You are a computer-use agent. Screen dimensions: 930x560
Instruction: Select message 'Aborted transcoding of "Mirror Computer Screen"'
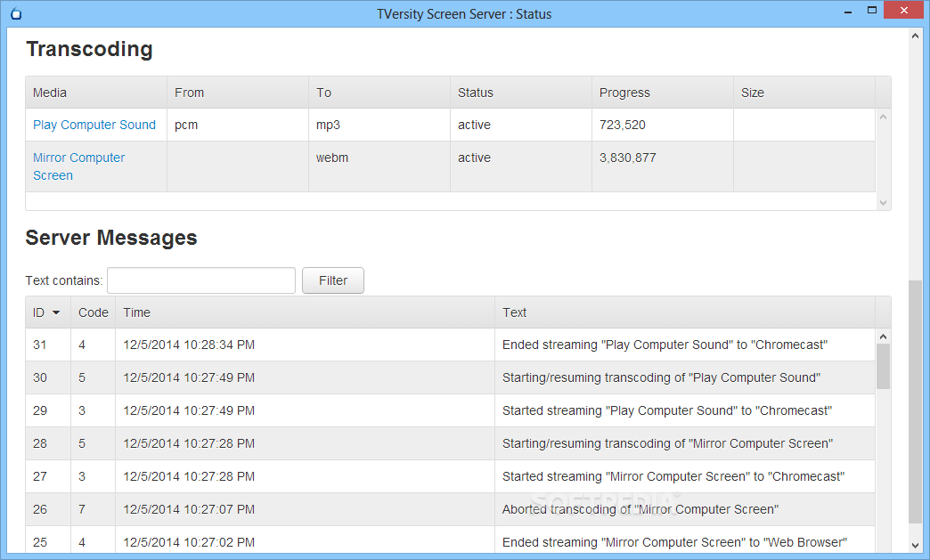[x=640, y=509]
